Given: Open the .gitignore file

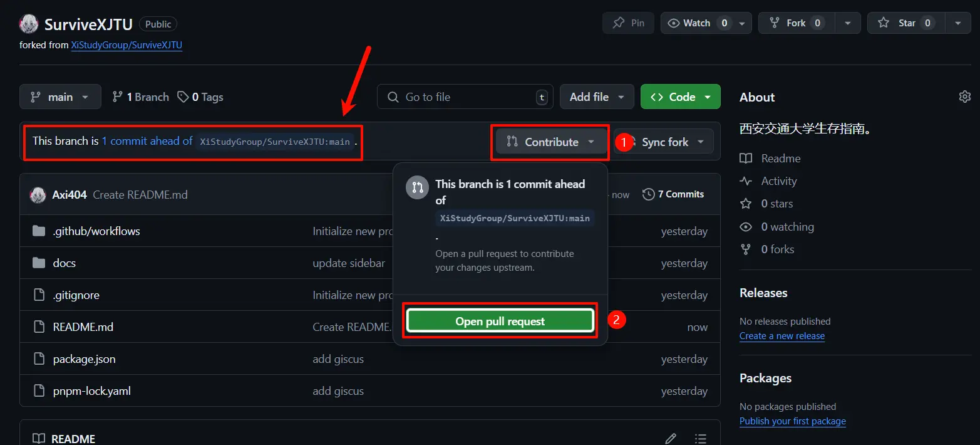Looking at the screenshot, I should (x=76, y=295).
